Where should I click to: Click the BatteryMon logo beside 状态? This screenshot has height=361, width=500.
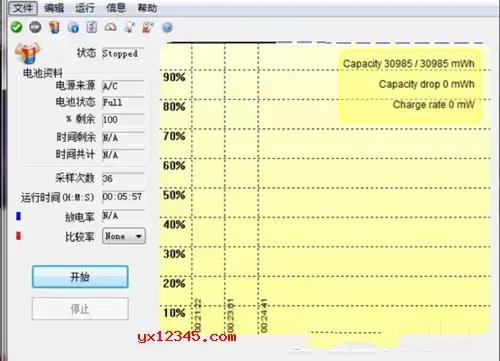tap(27, 53)
